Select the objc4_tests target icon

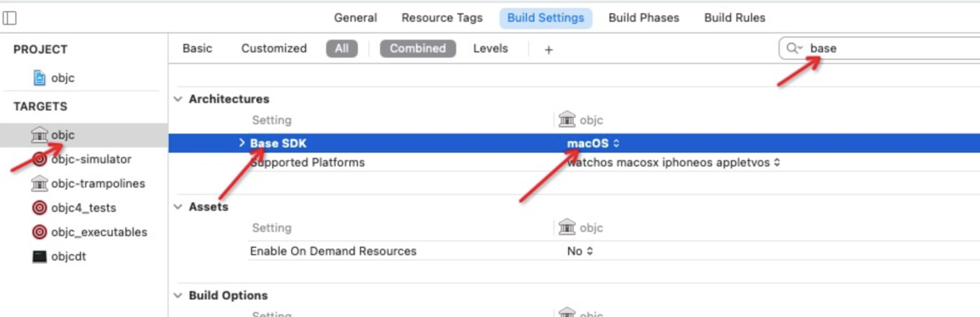pyautogui.click(x=39, y=208)
